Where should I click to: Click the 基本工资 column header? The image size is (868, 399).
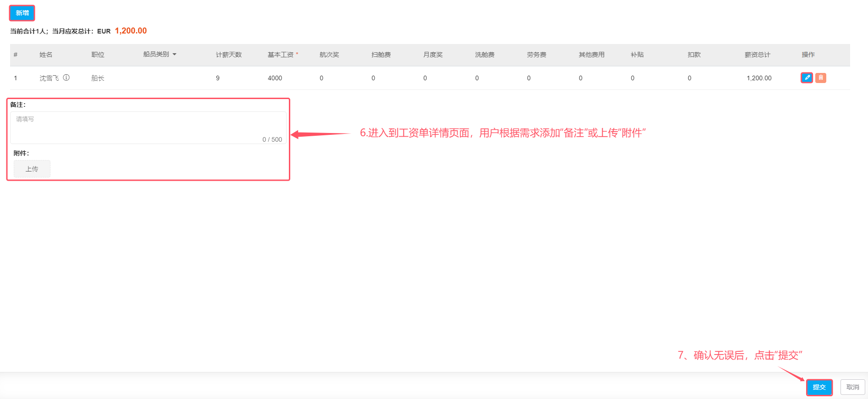point(281,55)
